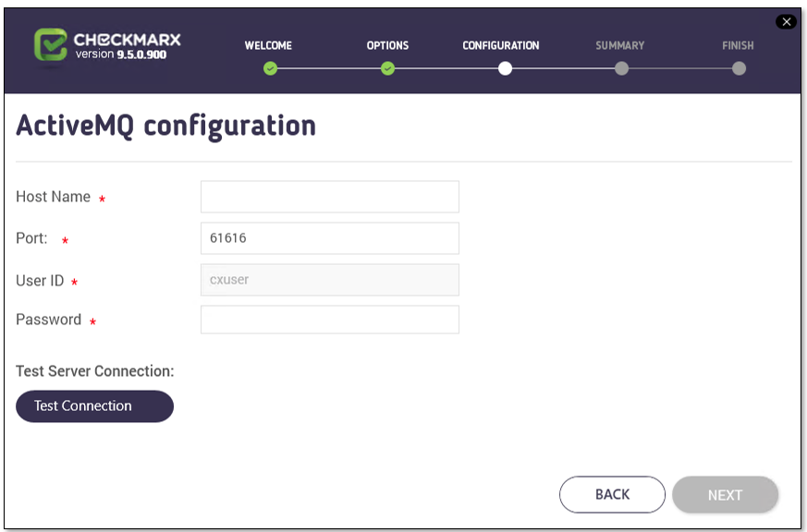Click into the Port field showing 61616

click(x=330, y=238)
